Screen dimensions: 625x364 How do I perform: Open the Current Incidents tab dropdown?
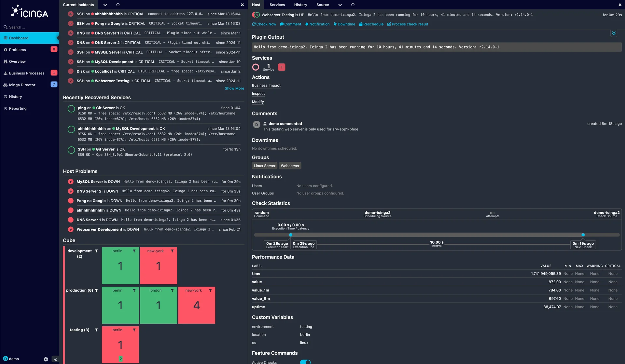click(105, 5)
